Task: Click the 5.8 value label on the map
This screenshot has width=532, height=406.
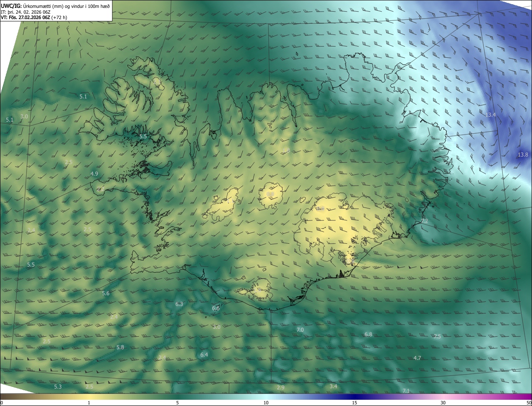Action: click(120, 347)
